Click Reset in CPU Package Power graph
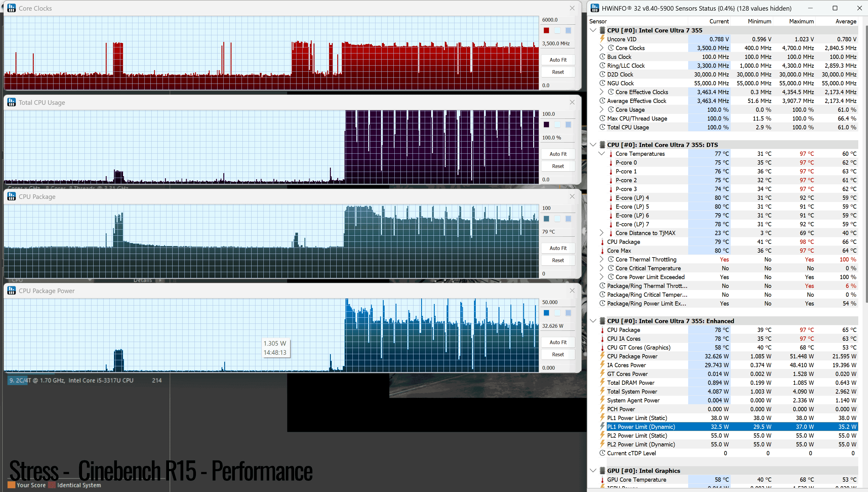 coord(558,354)
